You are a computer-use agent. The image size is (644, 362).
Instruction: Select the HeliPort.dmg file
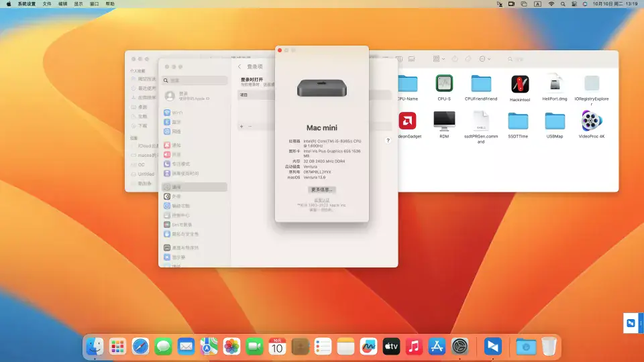tap(555, 84)
